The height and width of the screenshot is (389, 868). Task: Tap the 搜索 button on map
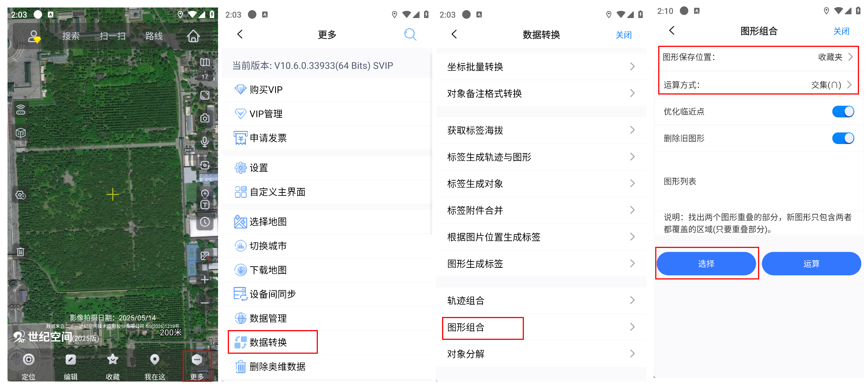point(71,36)
